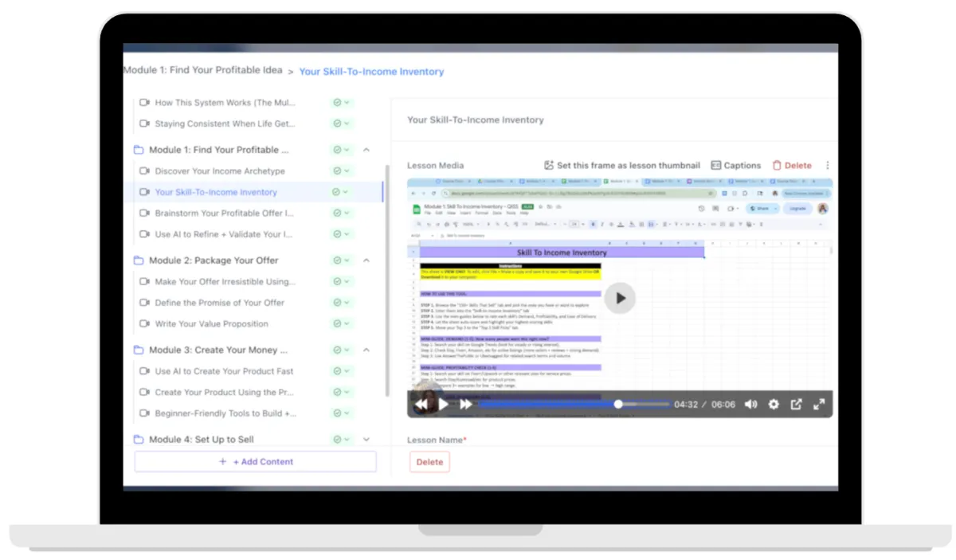Click the Lesson Media label

coord(435,166)
